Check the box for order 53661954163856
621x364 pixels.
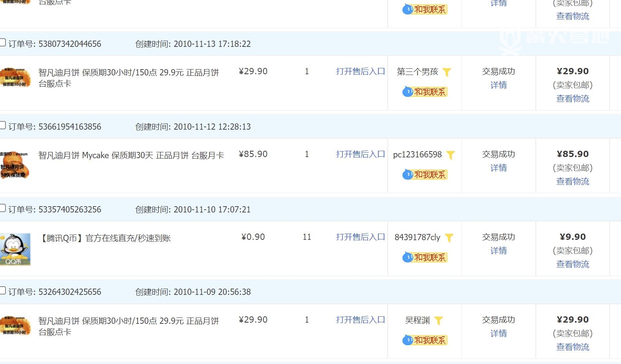[2, 125]
